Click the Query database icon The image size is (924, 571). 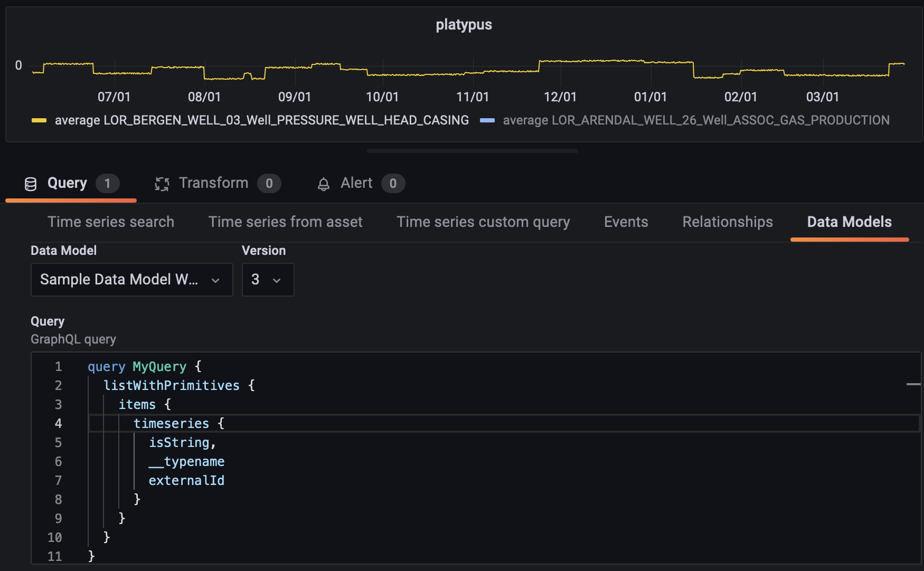31,184
